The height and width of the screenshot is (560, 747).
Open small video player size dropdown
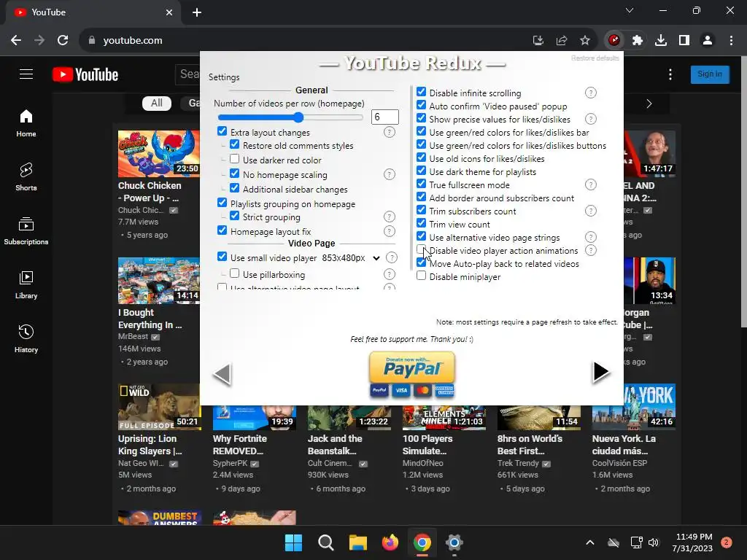pos(352,258)
